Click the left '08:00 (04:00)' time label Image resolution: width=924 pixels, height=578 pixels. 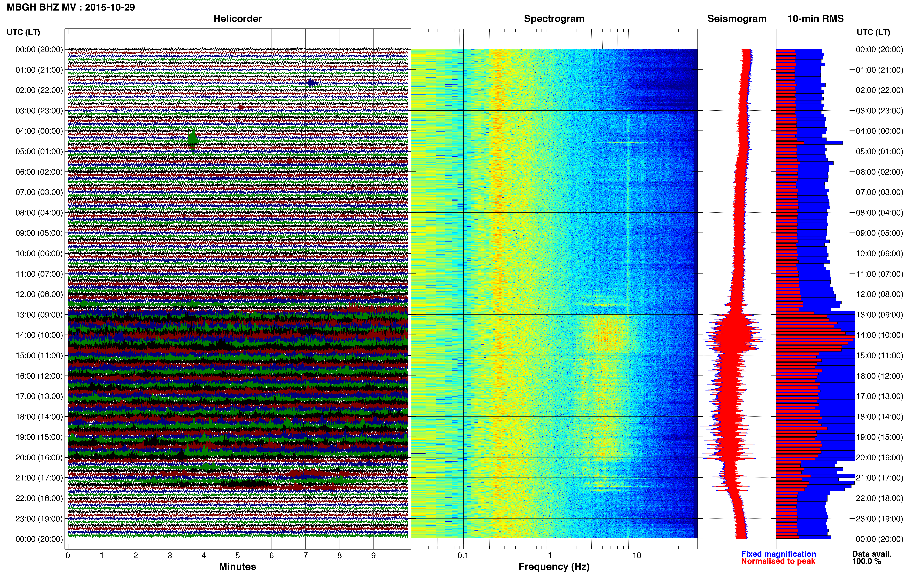click(x=39, y=213)
